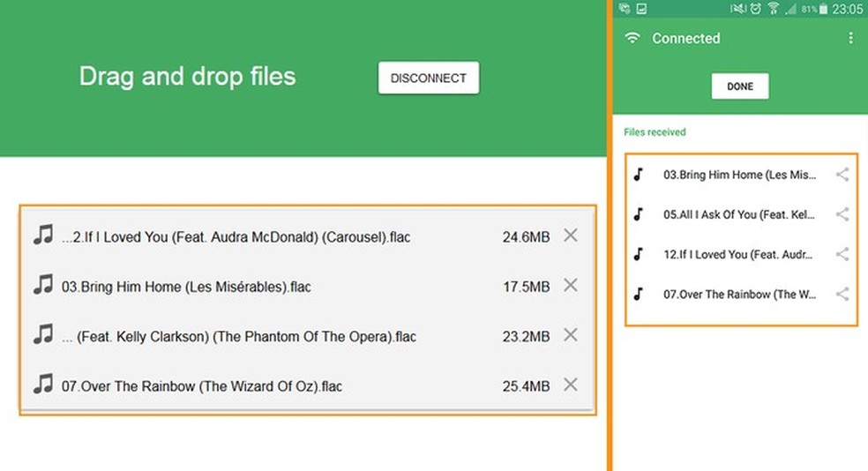This screenshot has height=471, width=868.
Task: Click music note icon of Bring Him Home.flac
Action: (x=43, y=285)
